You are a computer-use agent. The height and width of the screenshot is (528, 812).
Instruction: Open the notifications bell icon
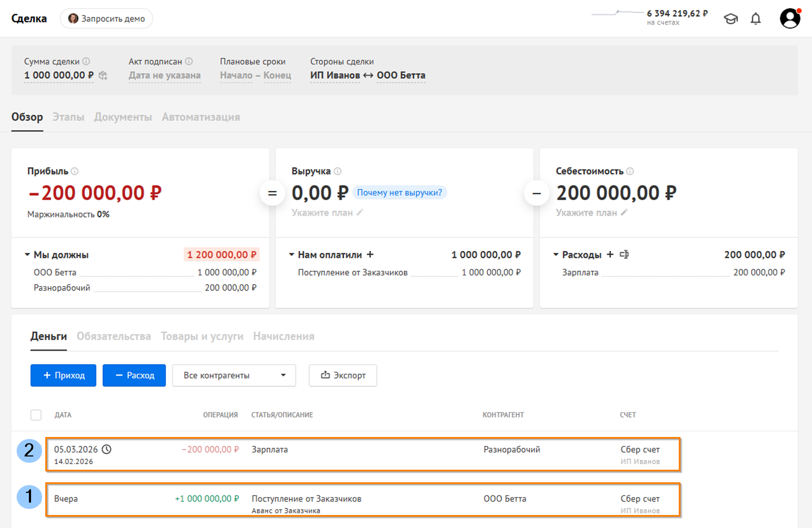(x=755, y=18)
